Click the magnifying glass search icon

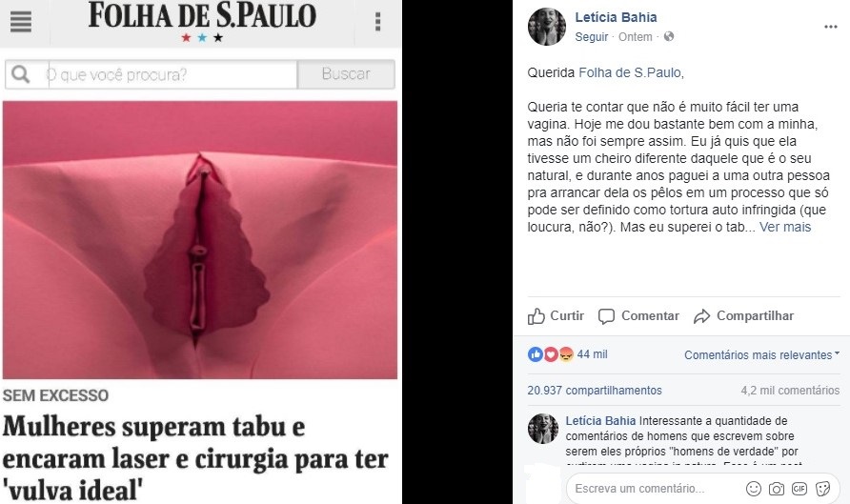tap(21, 74)
